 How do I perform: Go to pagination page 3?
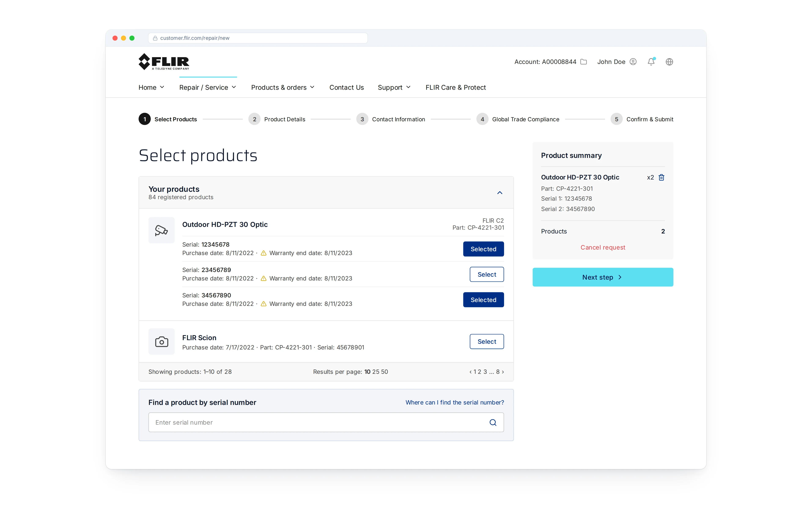485,372
